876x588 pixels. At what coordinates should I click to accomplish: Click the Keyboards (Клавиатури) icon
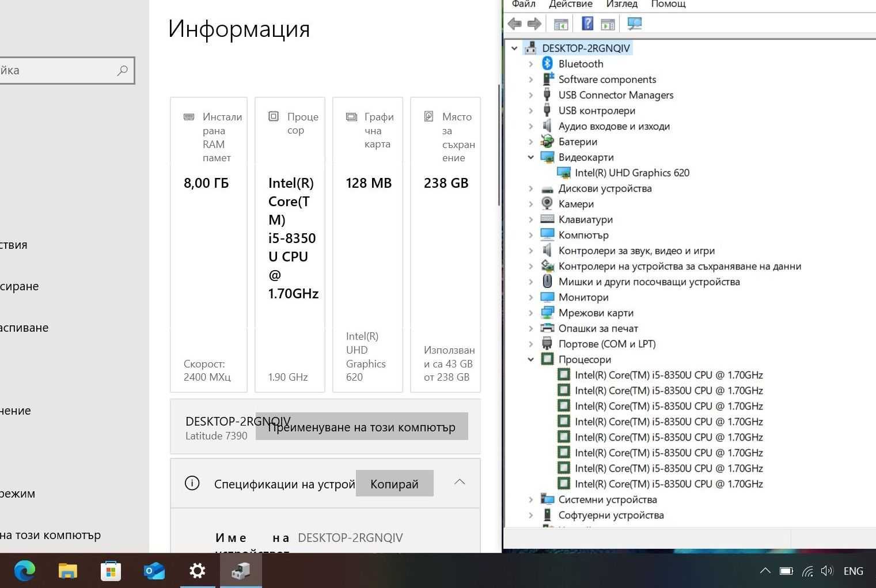(547, 219)
